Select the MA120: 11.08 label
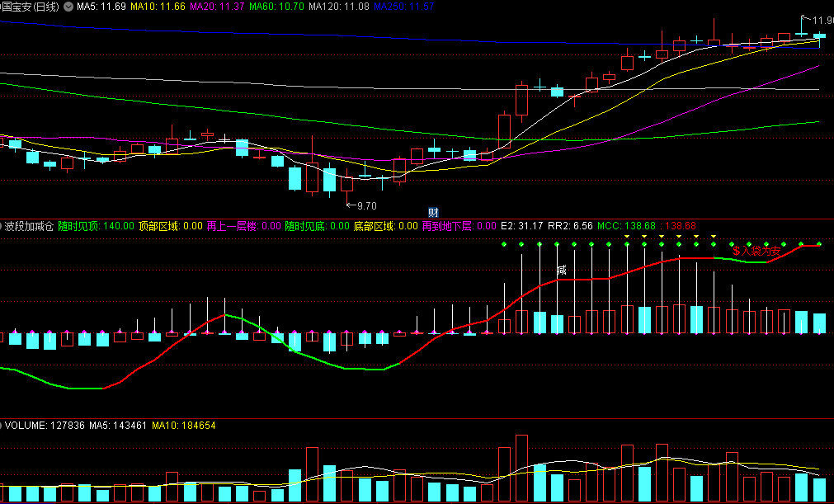834x504 pixels. pos(339,7)
